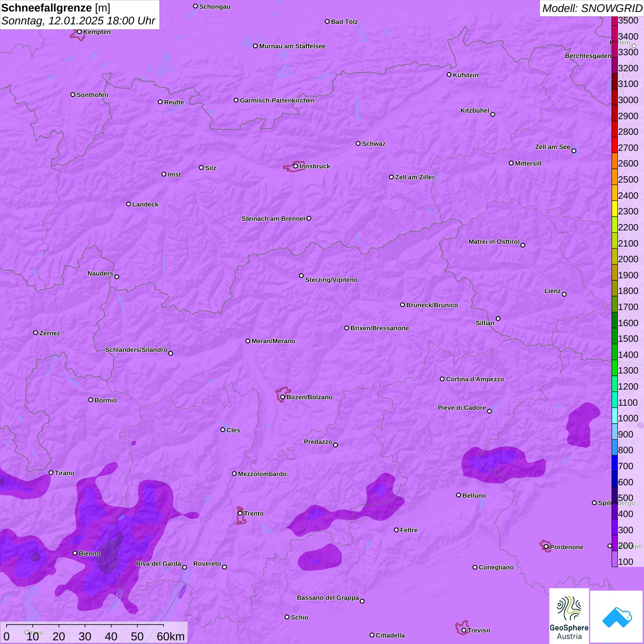Click the Meran/Merano label
The width and height of the screenshot is (644, 644).
273,341
